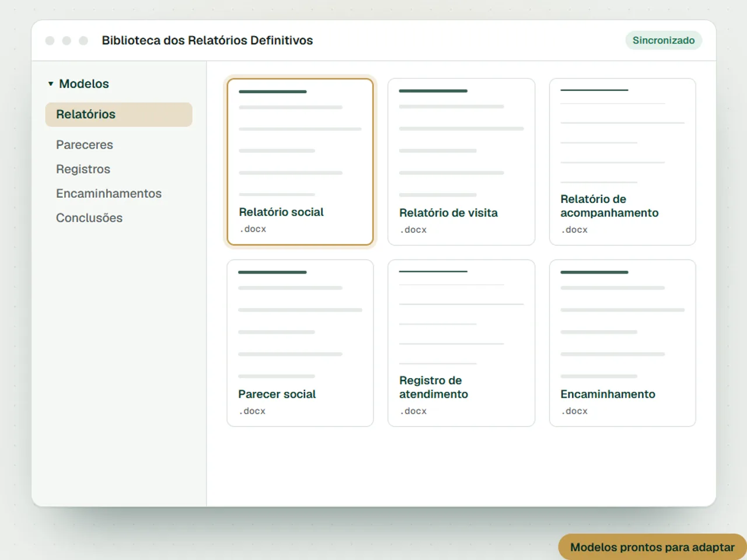The image size is (747, 560).
Task: Select the Relatório de visita template
Action: 461,162
